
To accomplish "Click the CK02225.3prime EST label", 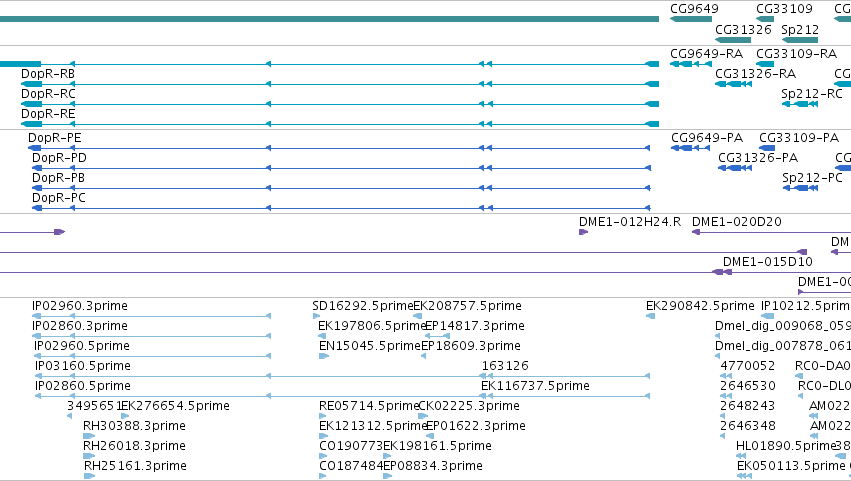I will (469, 406).
